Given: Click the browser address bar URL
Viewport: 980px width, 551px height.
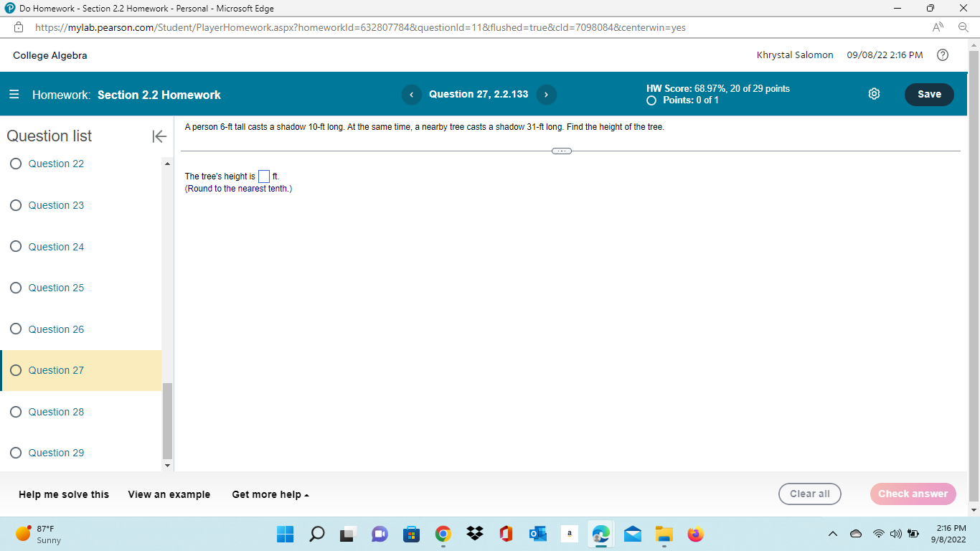Looking at the screenshot, I should (360, 27).
